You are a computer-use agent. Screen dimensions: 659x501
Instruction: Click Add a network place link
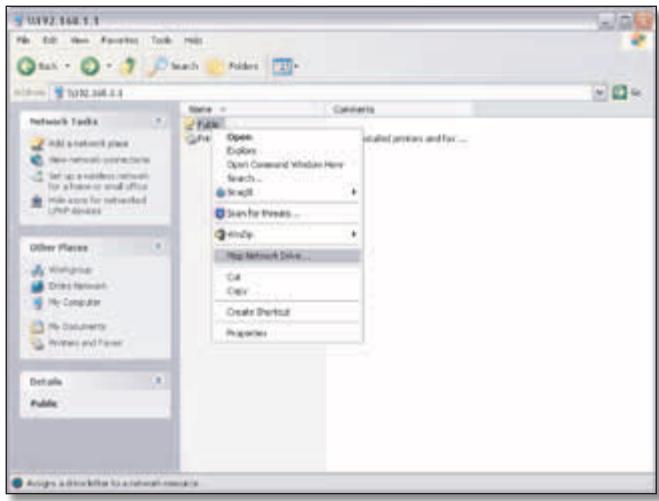[89, 144]
